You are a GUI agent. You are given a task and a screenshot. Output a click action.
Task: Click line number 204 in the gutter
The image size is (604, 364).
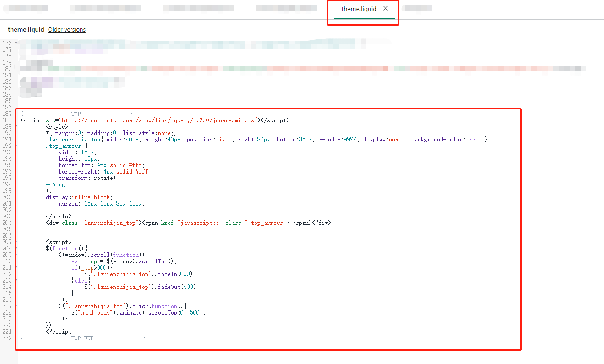pyautogui.click(x=7, y=223)
